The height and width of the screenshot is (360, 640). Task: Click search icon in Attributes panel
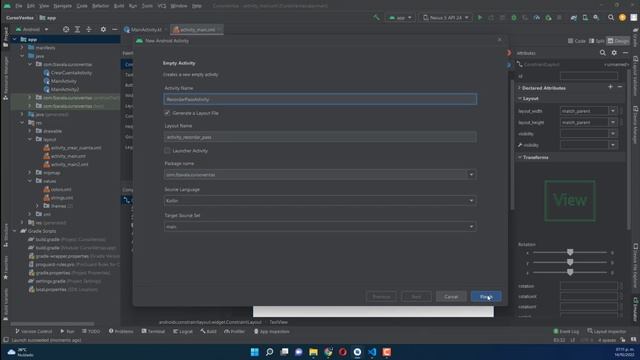tap(603, 53)
